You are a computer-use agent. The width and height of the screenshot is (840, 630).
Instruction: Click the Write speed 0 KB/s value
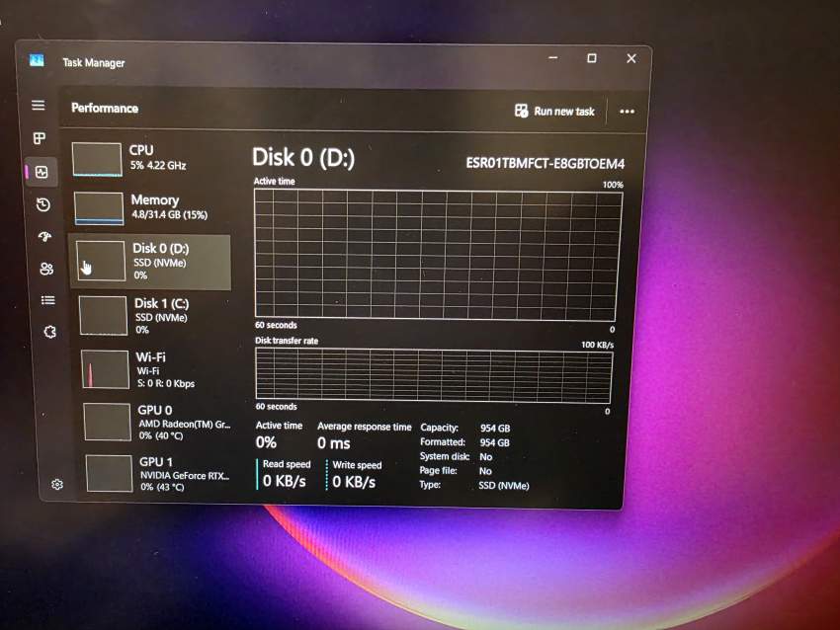tap(354, 482)
